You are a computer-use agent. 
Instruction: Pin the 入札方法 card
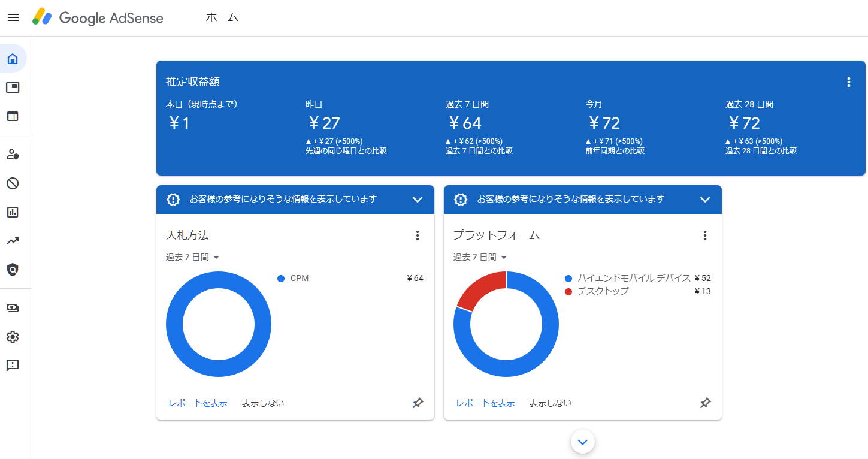(x=418, y=403)
